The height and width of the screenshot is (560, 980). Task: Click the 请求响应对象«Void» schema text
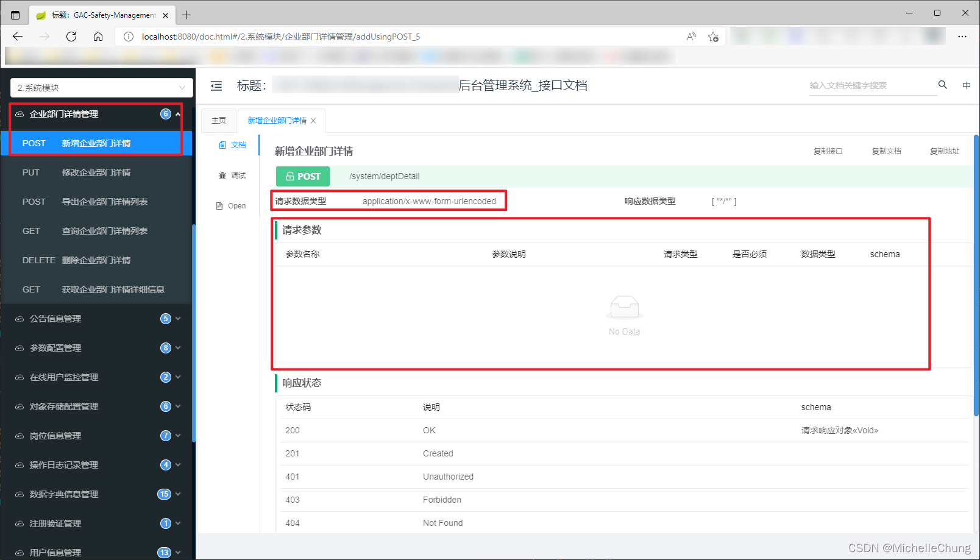(839, 430)
